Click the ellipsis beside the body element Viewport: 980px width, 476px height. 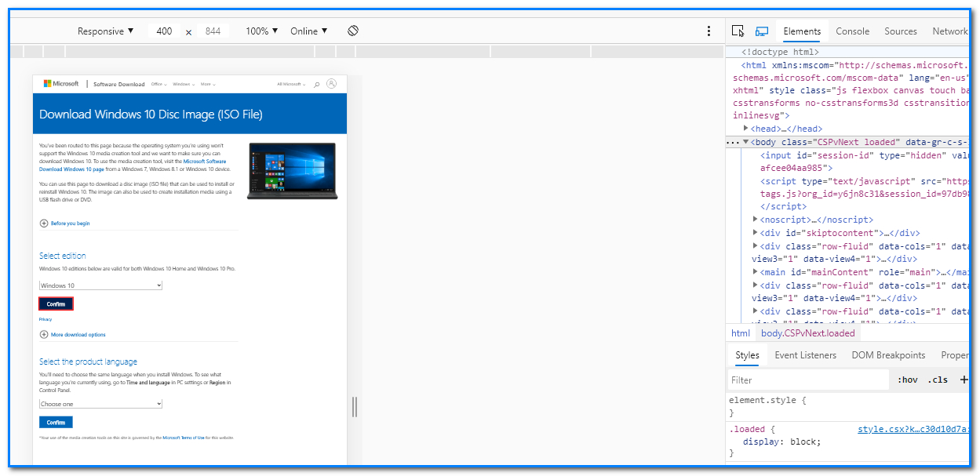click(x=733, y=143)
